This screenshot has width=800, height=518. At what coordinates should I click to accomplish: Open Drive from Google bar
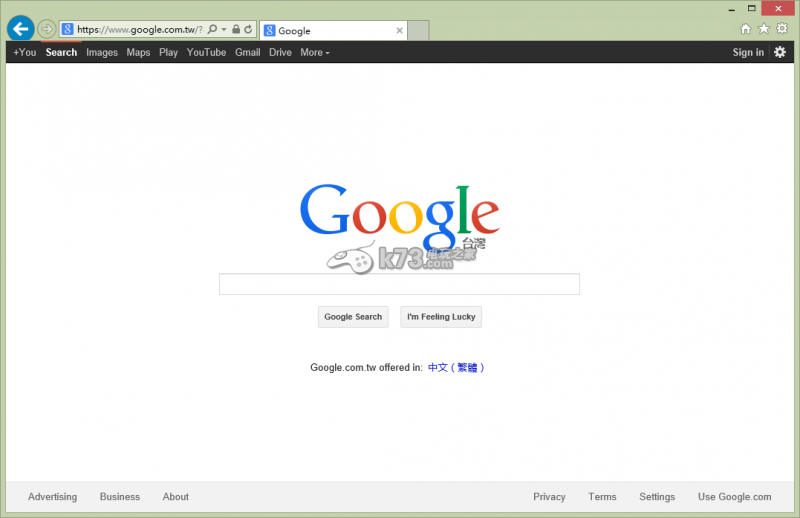pyautogui.click(x=280, y=52)
